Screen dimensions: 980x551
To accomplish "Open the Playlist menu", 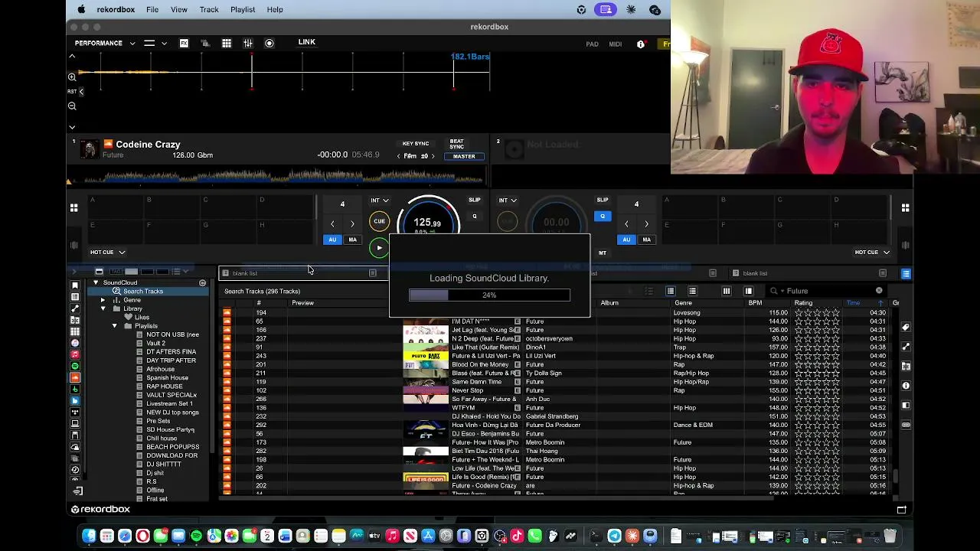I will [243, 10].
